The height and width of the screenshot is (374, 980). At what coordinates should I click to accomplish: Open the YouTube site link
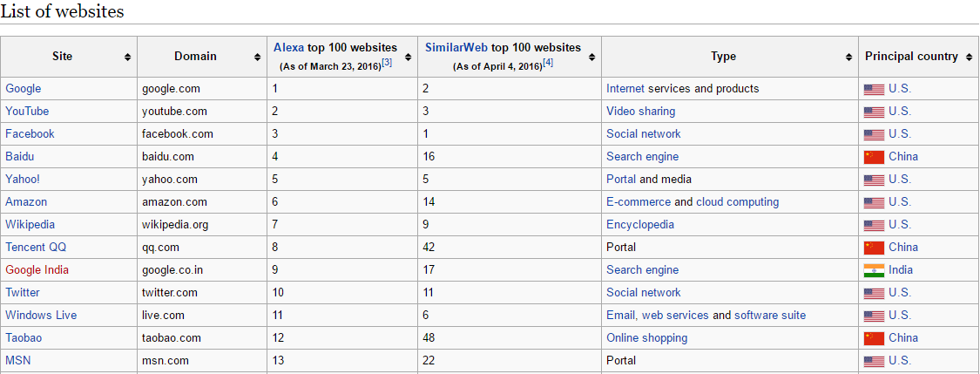[x=27, y=112]
